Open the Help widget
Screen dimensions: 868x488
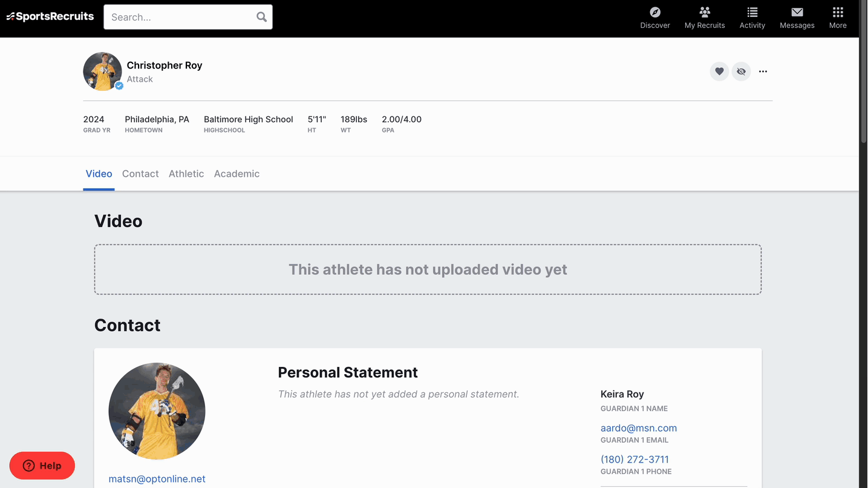(x=42, y=465)
